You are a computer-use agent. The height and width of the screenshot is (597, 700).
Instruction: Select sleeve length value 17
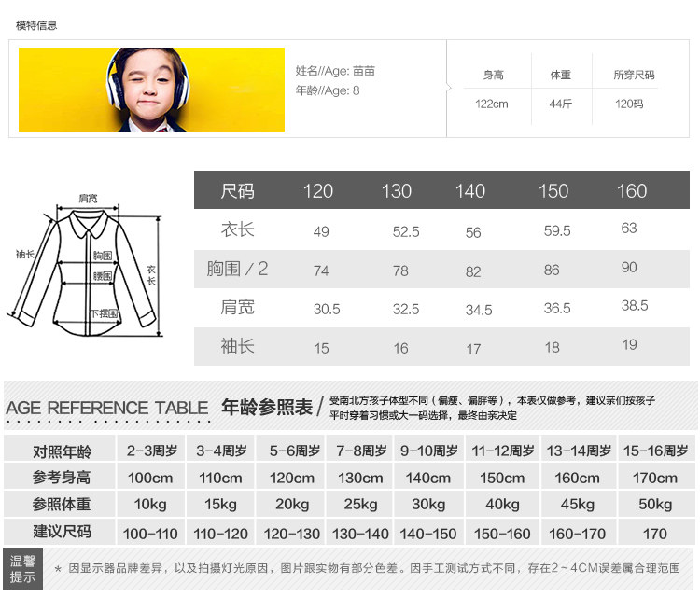coord(473,350)
